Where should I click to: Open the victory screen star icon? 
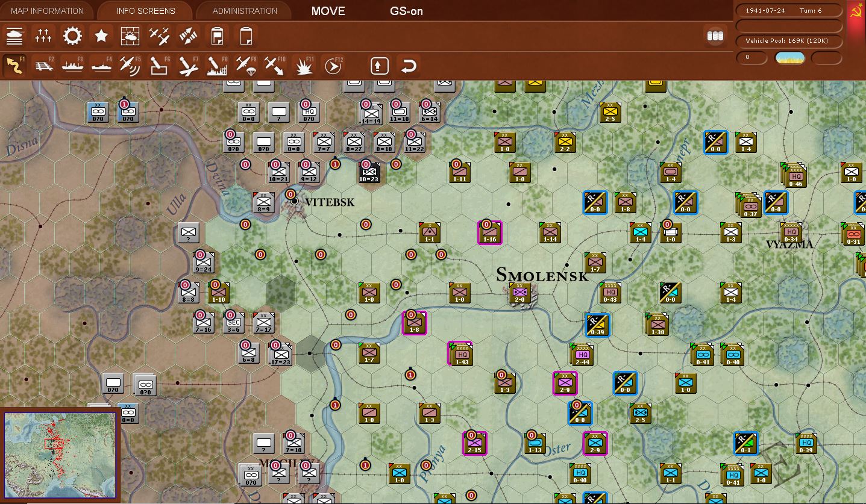coord(101,36)
